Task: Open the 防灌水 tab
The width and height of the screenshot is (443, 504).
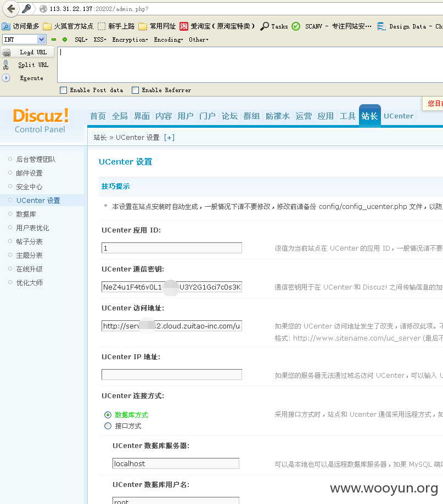Action: pyautogui.click(x=278, y=116)
